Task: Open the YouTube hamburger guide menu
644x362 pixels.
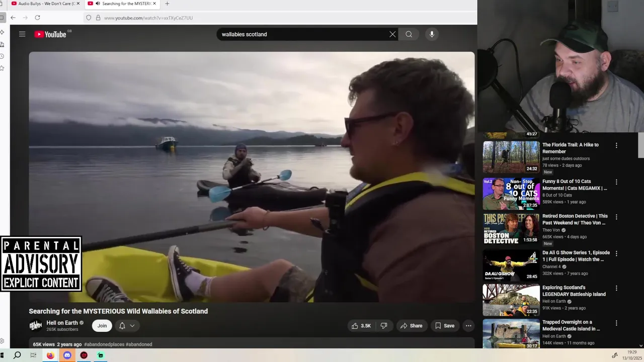Action: click(22, 34)
